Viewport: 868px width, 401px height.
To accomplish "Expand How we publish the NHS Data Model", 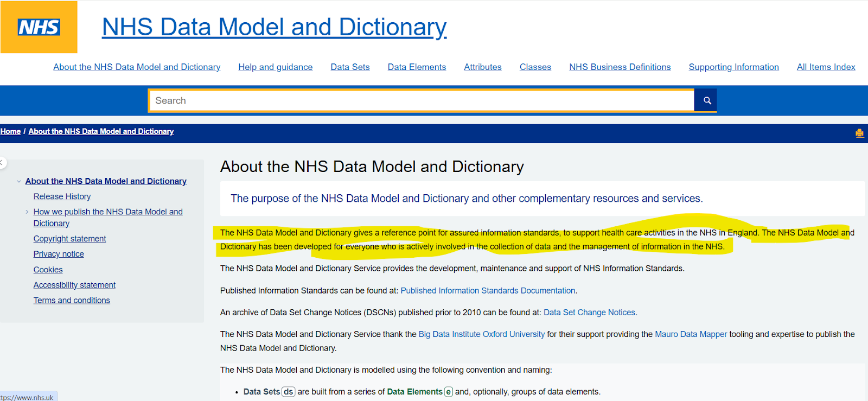I will pos(27,212).
